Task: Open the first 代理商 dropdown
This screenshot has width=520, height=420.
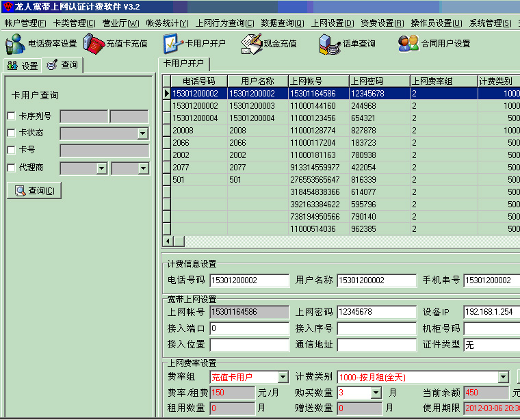Action: click(x=101, y=168)
